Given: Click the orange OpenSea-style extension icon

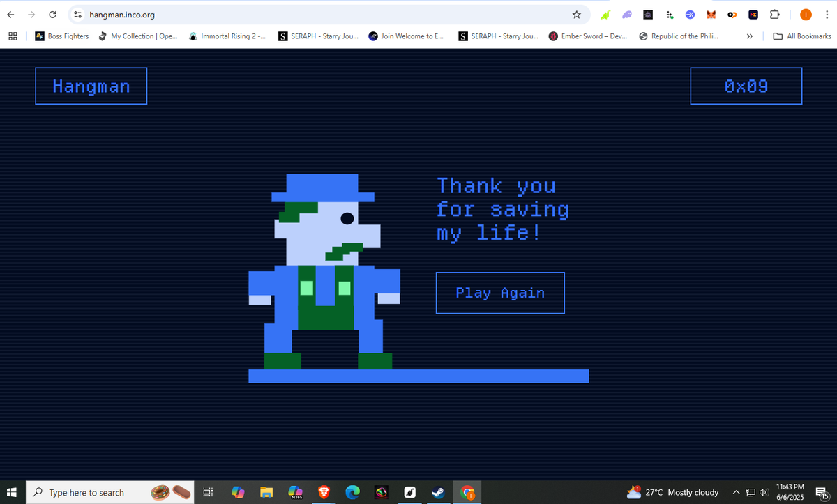Looking at the screenshot, I should (x=732, y=14).
